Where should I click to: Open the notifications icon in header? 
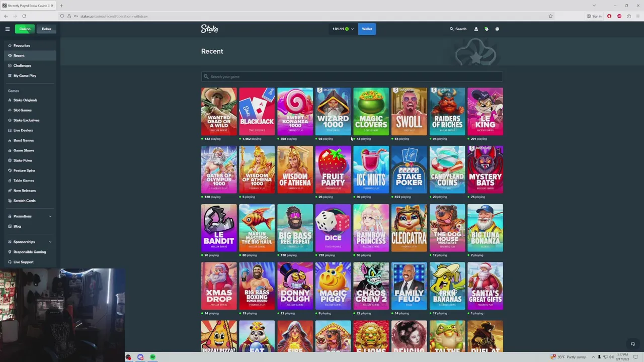tap(487, 29)
